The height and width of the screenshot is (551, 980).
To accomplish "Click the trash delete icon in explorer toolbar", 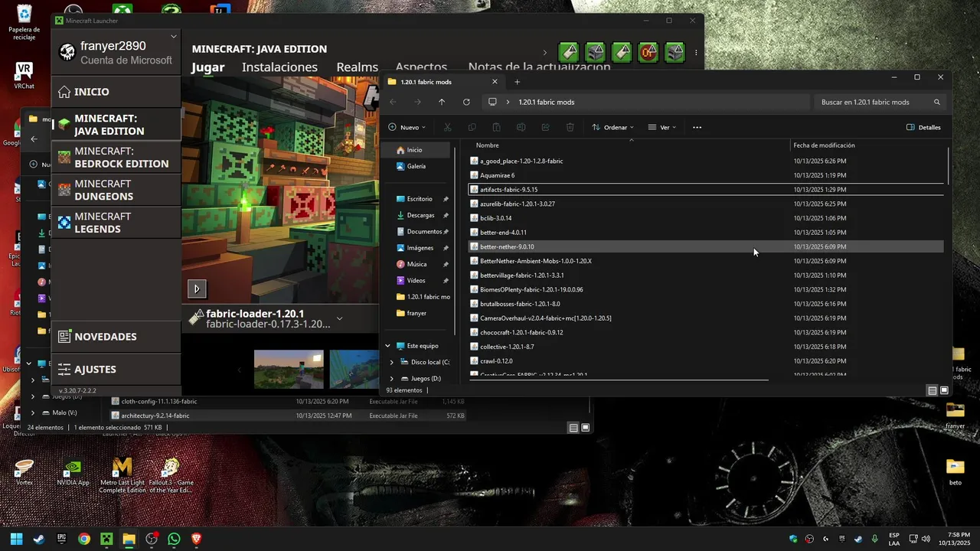I will 570,127.
